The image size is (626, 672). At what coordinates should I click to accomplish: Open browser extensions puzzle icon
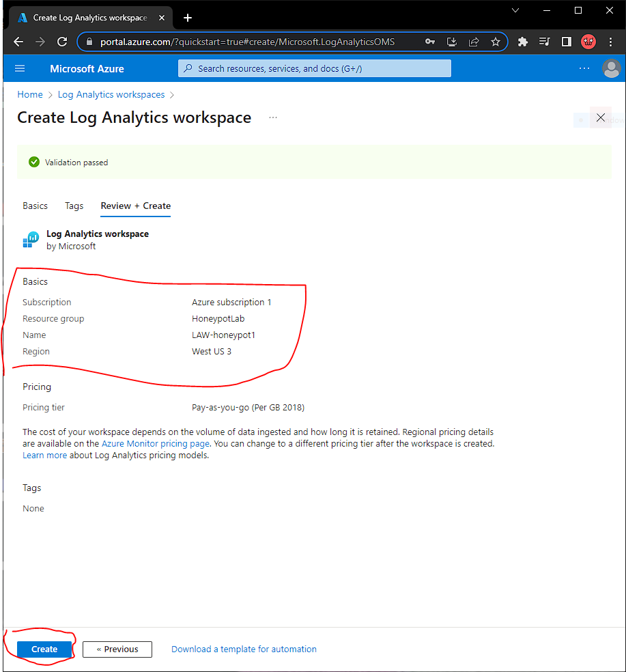[x=522, y=42]
